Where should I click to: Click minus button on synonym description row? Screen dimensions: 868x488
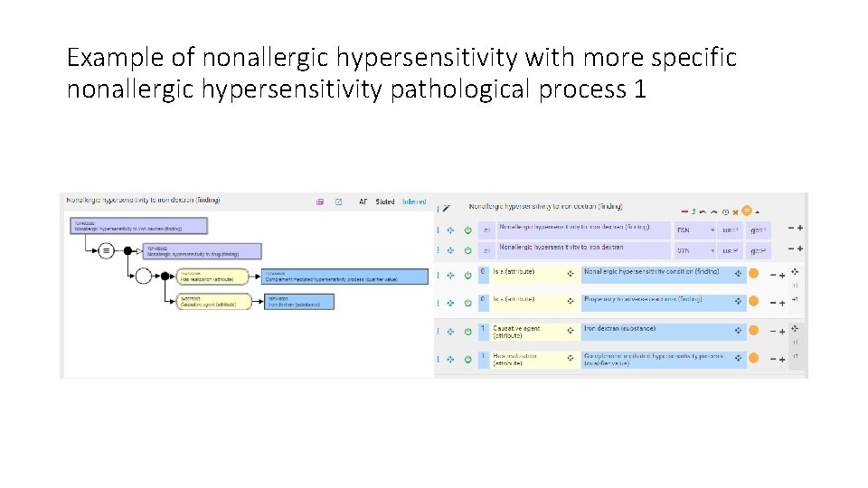tap(790, 249)
